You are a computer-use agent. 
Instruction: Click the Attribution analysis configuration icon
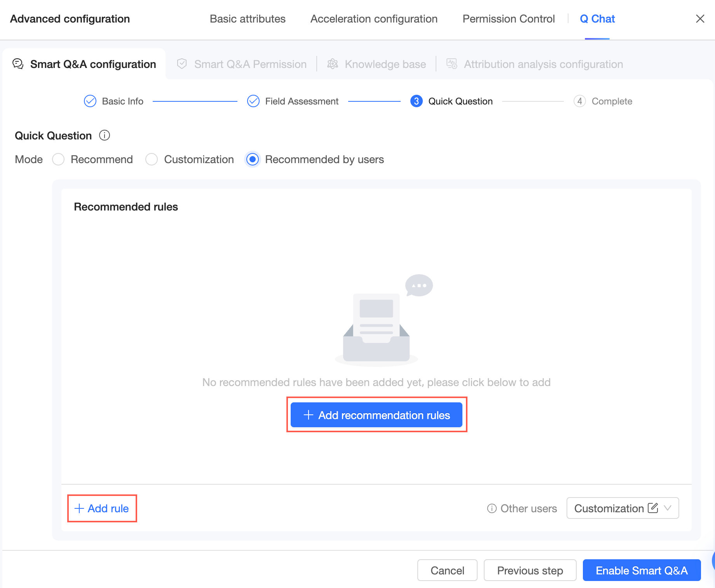452,64
